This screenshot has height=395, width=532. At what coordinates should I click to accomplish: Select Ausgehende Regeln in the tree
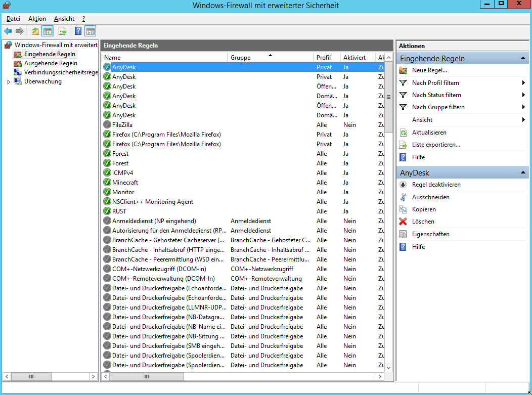click(x=51, y=63)
